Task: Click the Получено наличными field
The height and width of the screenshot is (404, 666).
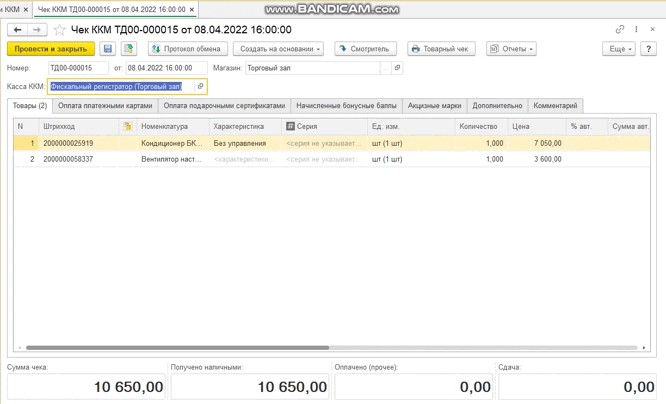Action: click(250, 387)
